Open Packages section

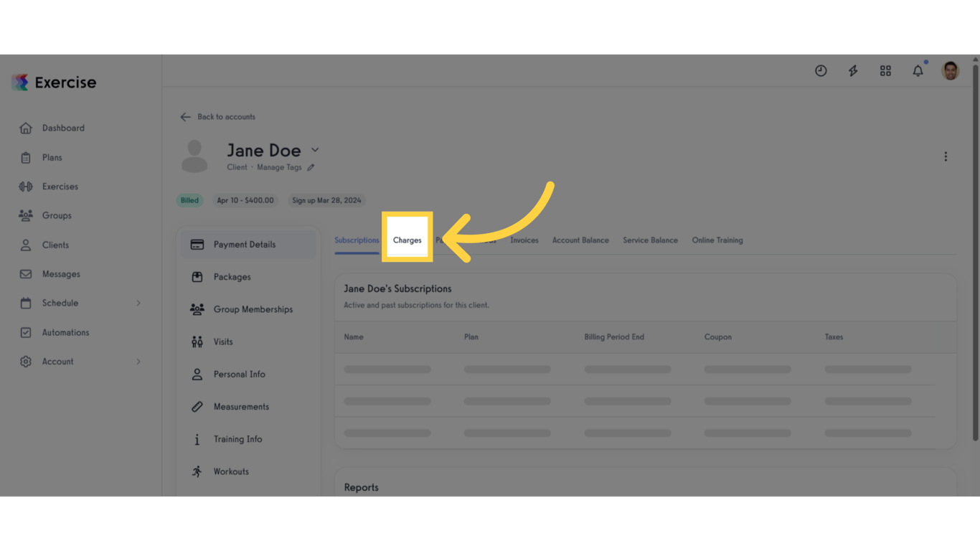point(248,277)
